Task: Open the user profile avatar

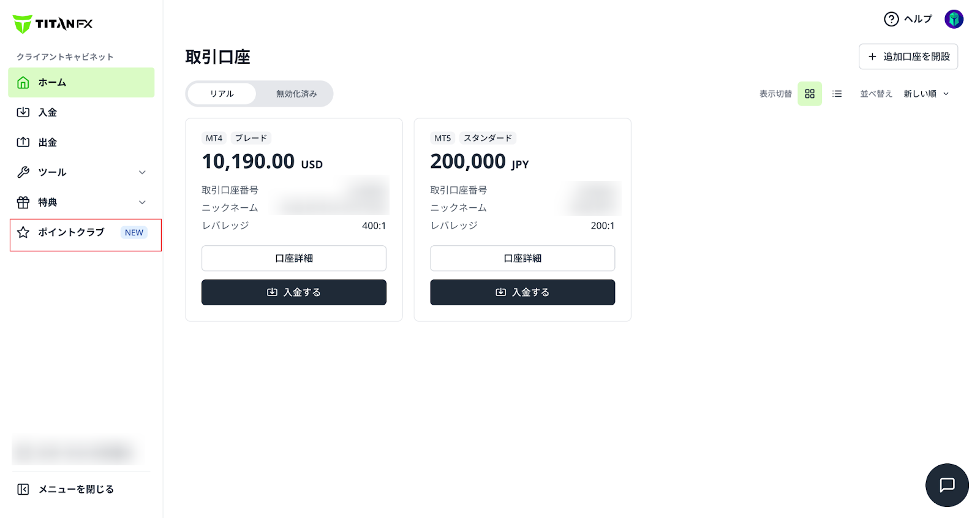Action: 954,19
